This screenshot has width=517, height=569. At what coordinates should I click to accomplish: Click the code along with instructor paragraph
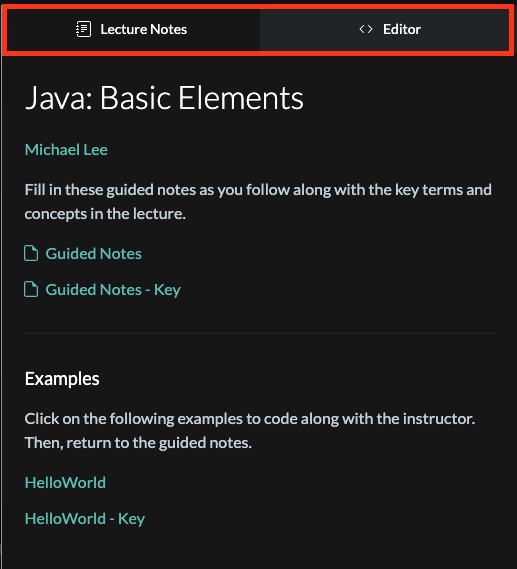point(250,431)
